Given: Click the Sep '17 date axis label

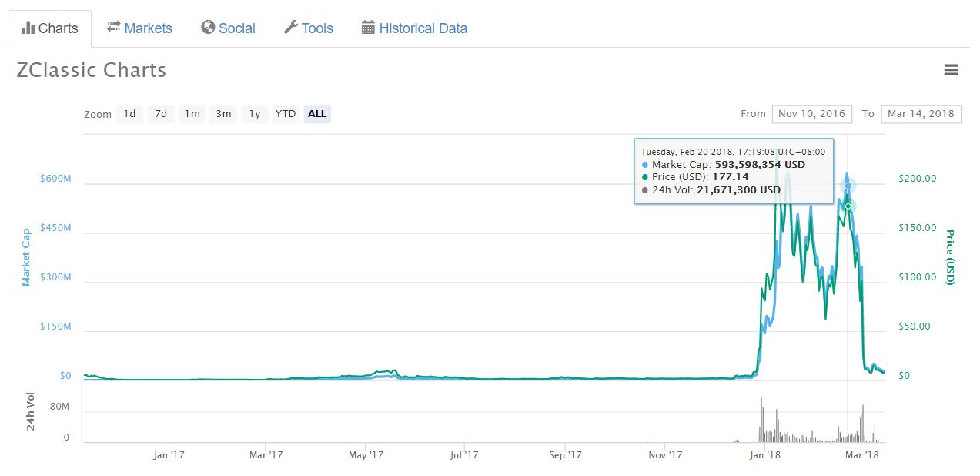Looking at the screenshot, I should pyautogui.click(x=565, y=455).
